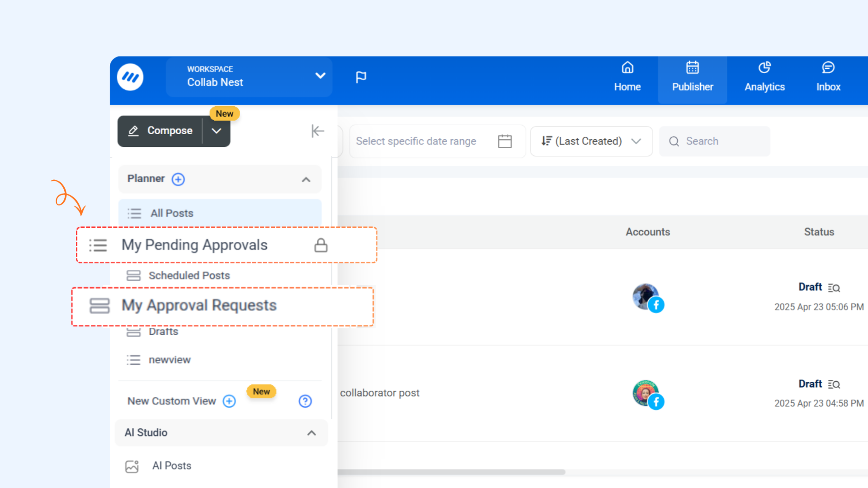Open the Compose dropdown arrow
This screenshot has height=488, width=868.
point(217,131)
